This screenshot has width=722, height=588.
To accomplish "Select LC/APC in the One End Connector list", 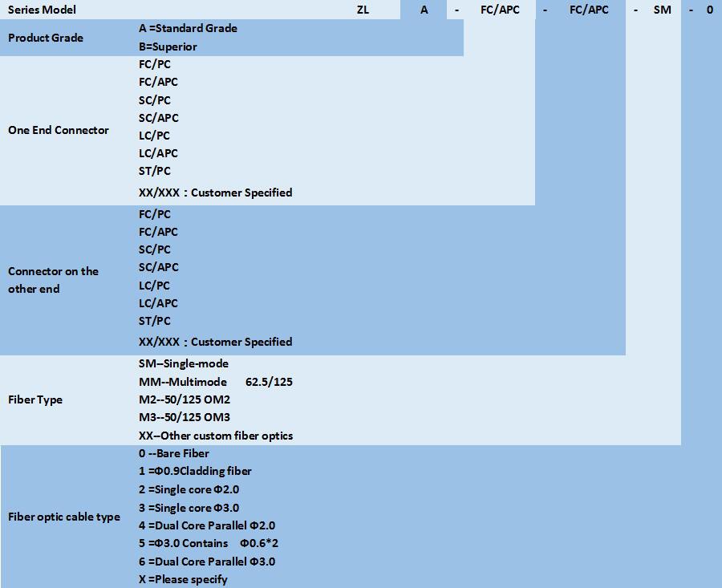I will [x=158, y=153].
